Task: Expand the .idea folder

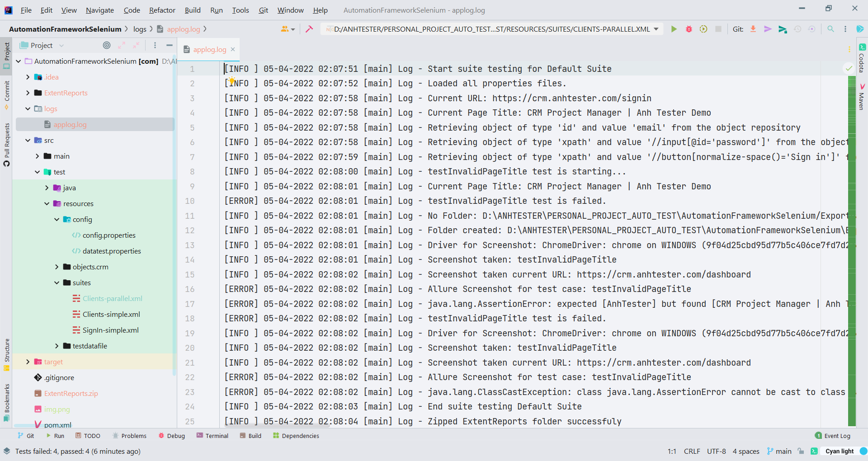Action: tap(28, 77)
